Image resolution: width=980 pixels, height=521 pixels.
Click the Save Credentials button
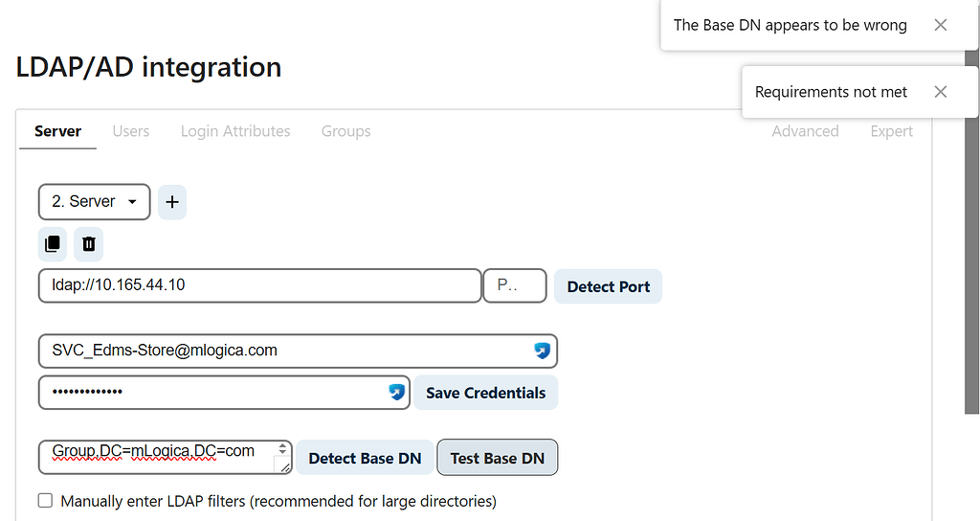[485, 393]
